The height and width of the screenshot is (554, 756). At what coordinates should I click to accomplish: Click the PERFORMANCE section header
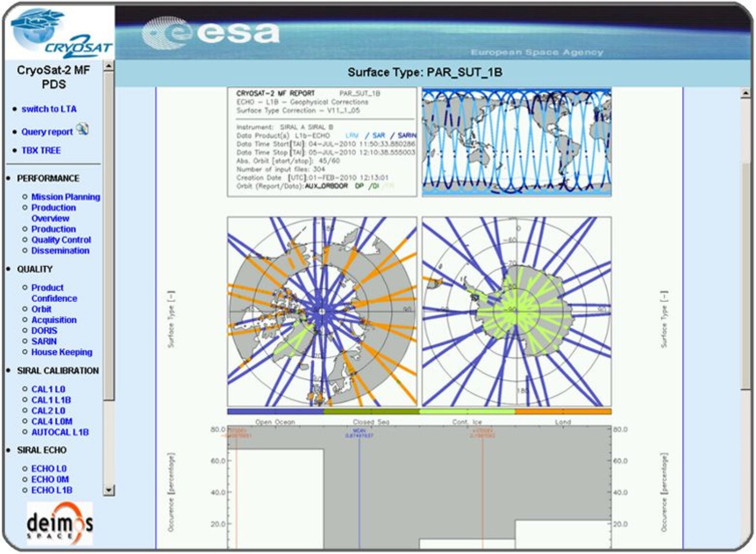click(x=47, y=178)
